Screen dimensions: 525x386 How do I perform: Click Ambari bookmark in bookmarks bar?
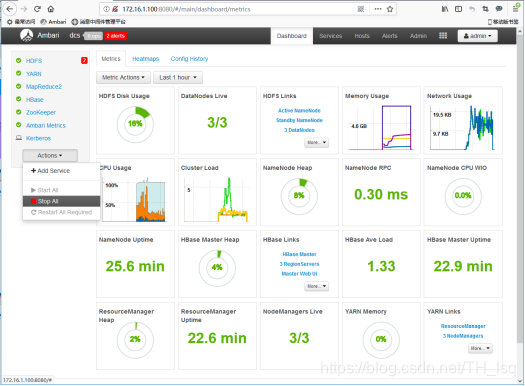tap(53, 22)
